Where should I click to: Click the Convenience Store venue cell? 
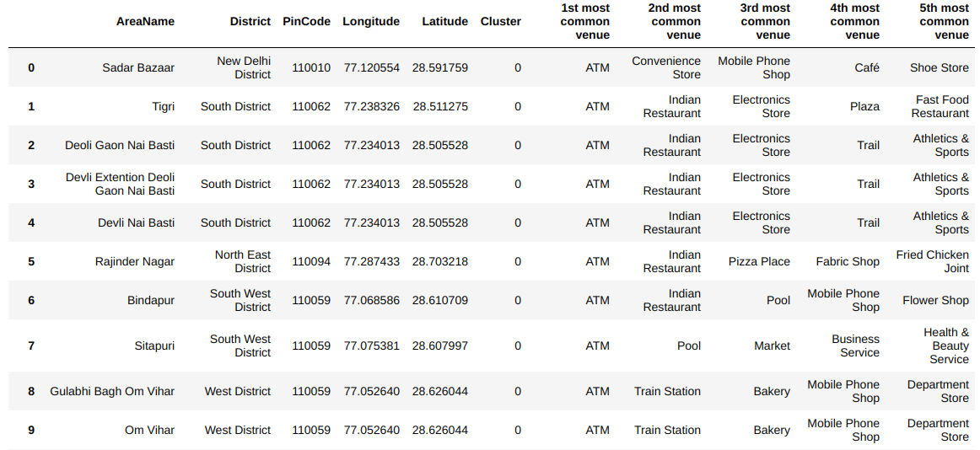665,67
